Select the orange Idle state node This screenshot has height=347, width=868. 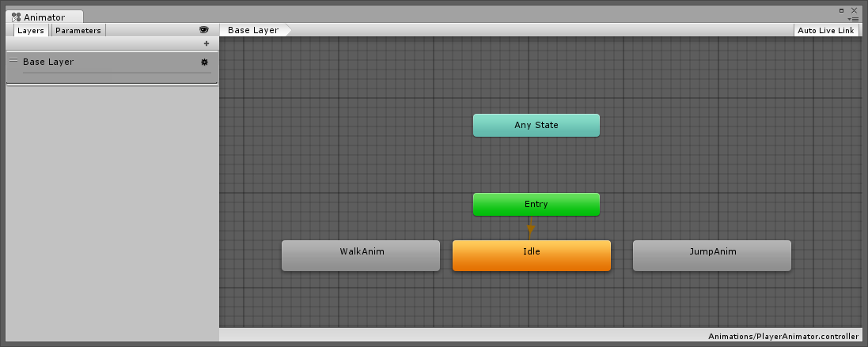[x=532, y=255]
